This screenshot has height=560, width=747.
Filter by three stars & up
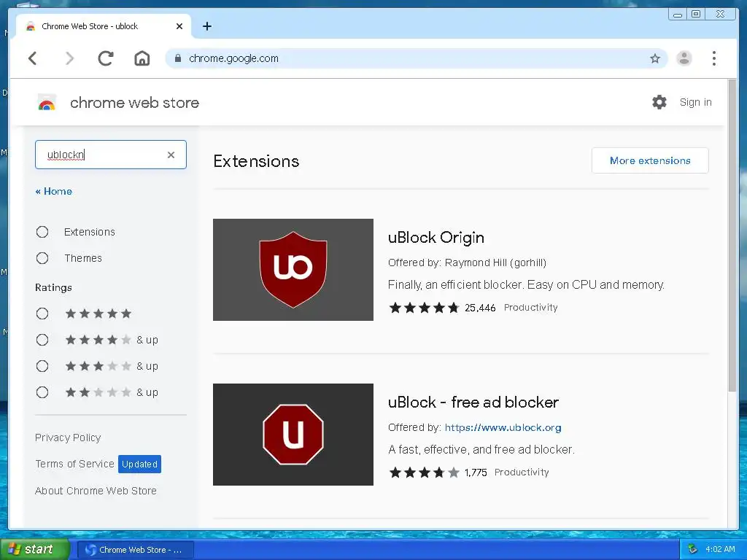coord(42,366)
